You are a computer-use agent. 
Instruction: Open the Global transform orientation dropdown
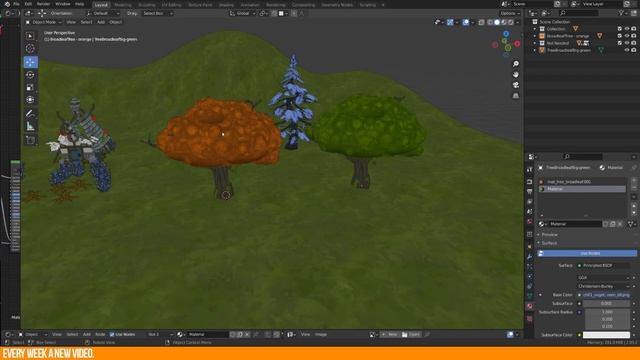(242, 13)
